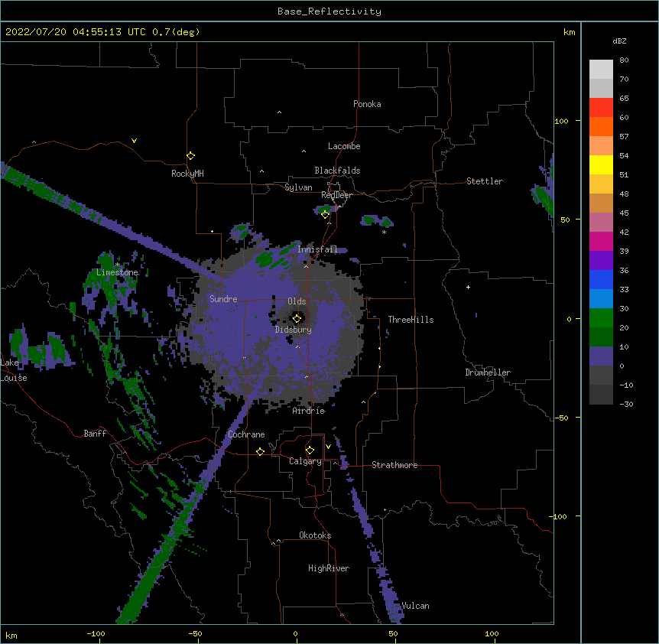The height and width of the screenshot is (644, 659).
Task: Pick the light grey 80-70 dBZ swatch
Action: pyautogui.click(x=601, y=70)
